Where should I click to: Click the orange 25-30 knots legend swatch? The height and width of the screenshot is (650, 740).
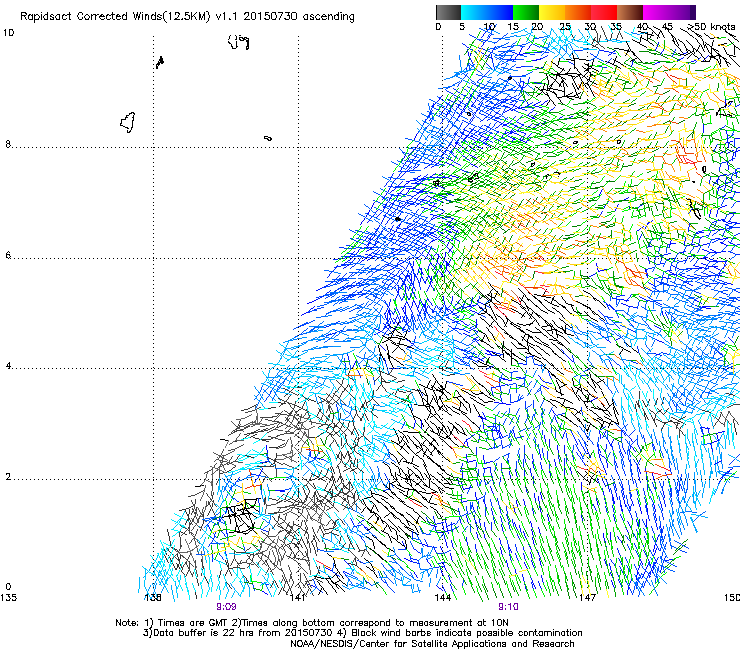pos(578,12)
